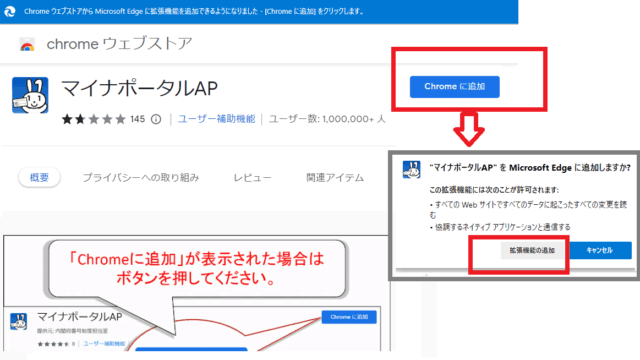
Task: Click the Edge banner message text
Action: click(194, 11)
